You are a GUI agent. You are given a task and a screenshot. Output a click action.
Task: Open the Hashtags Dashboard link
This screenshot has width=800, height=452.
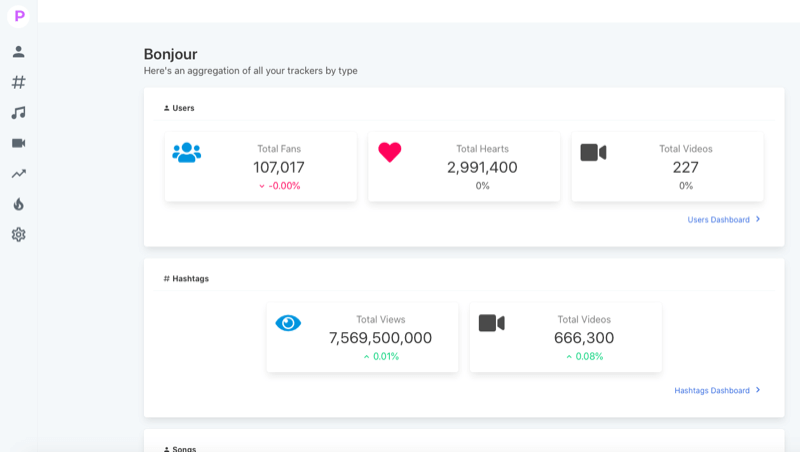click(711, 390)
